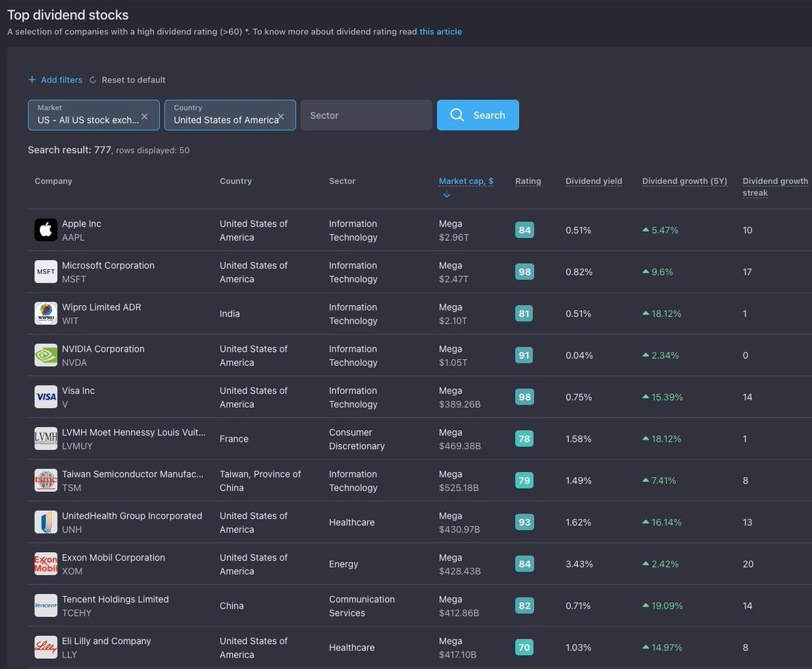Open LVMH Moet Hennessy company name
Image resolution: width=812 pixels, height=669 pixels.
[133, 432]
